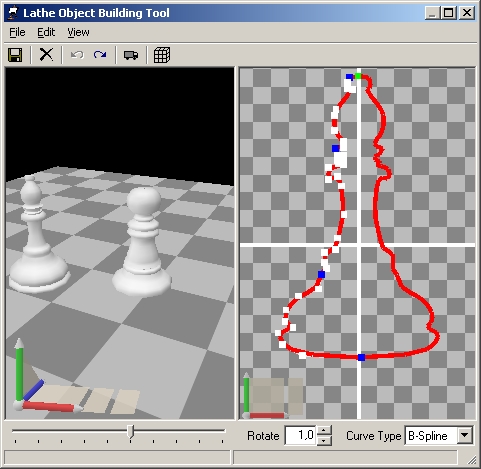This screenshot has width=481, height=469.
Task: Open the File menu
Action: coord(17,32)
